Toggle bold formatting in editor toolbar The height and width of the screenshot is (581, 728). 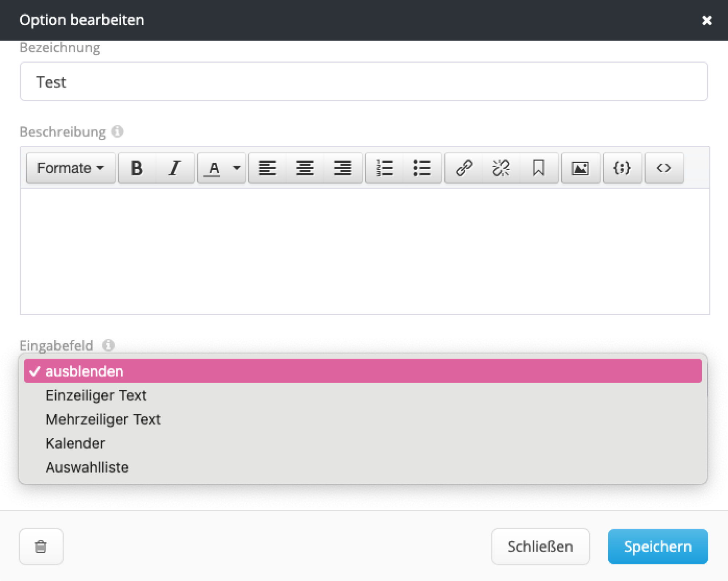pyautogui.click(x=137, y=168)
